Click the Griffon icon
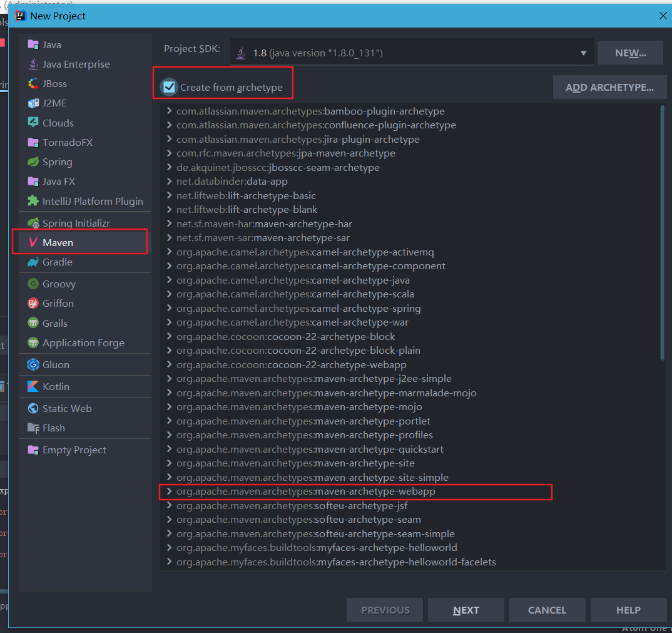Screen dimensions: 672x633 33,303
